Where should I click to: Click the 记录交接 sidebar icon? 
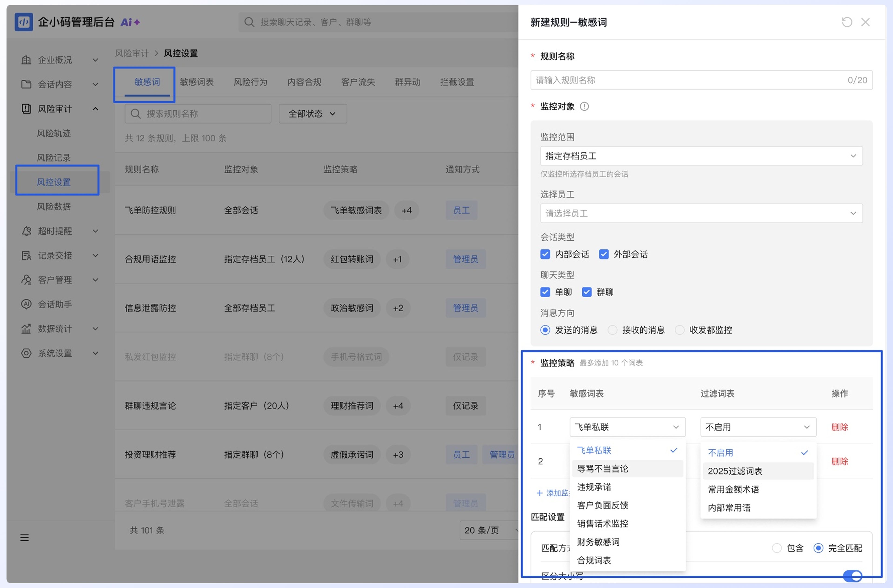click(x=26, y=255)
